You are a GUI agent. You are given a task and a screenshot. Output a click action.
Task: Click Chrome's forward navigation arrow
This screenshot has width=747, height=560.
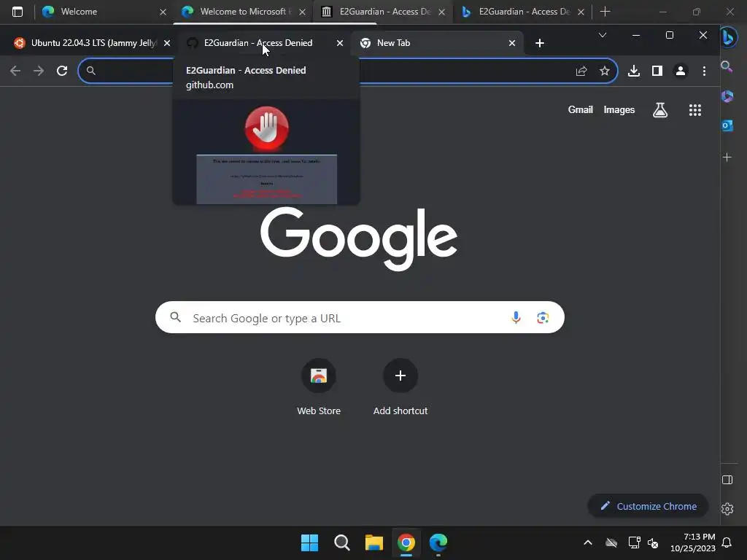[39, 71]
